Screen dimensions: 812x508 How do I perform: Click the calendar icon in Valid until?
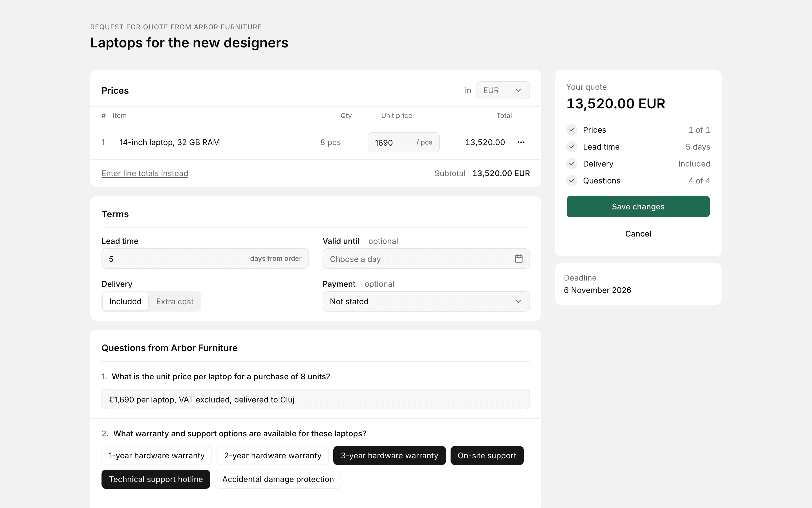[518, 259]
